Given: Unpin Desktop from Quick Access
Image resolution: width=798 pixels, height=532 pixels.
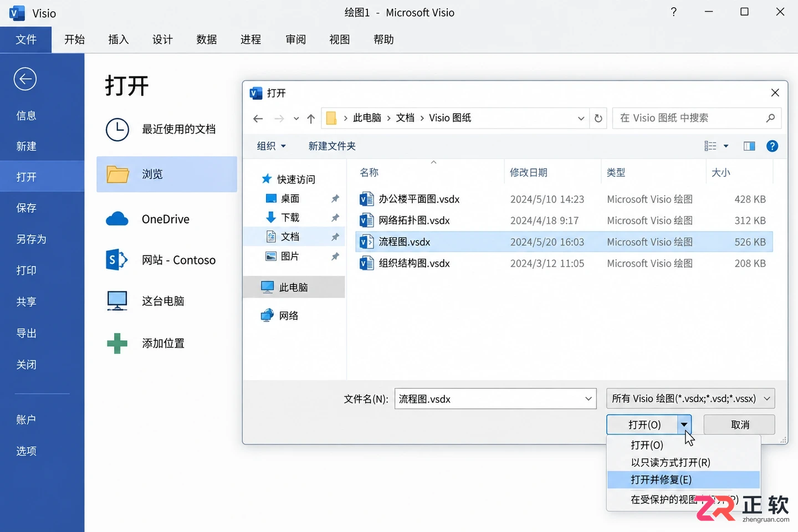Looking at the screenshot, I should click(335, 198).
